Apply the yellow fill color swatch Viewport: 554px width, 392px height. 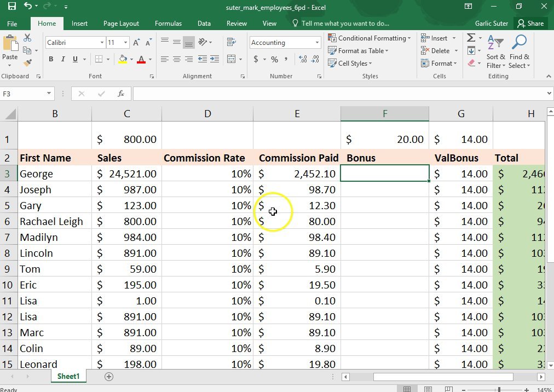tap(123, 59)
